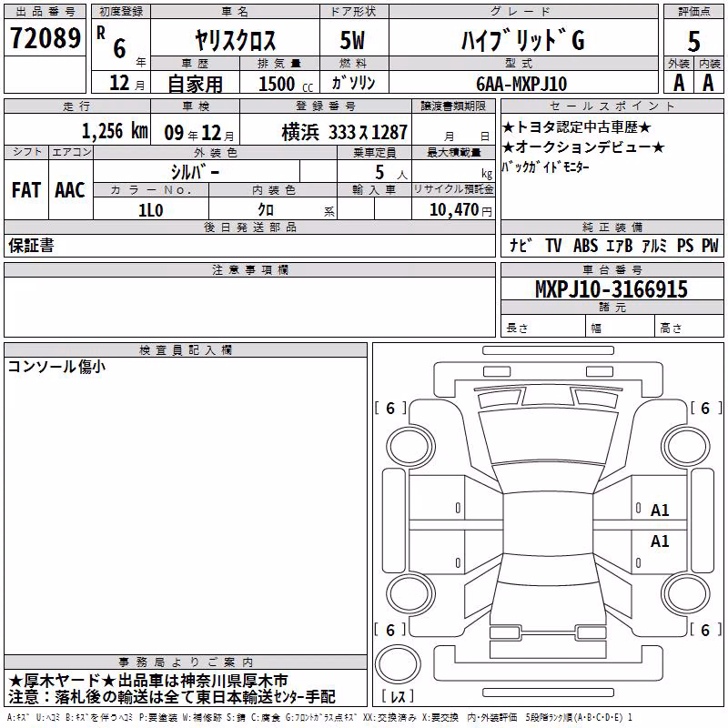Click the fuel type ガソリン

pos(353,83)
